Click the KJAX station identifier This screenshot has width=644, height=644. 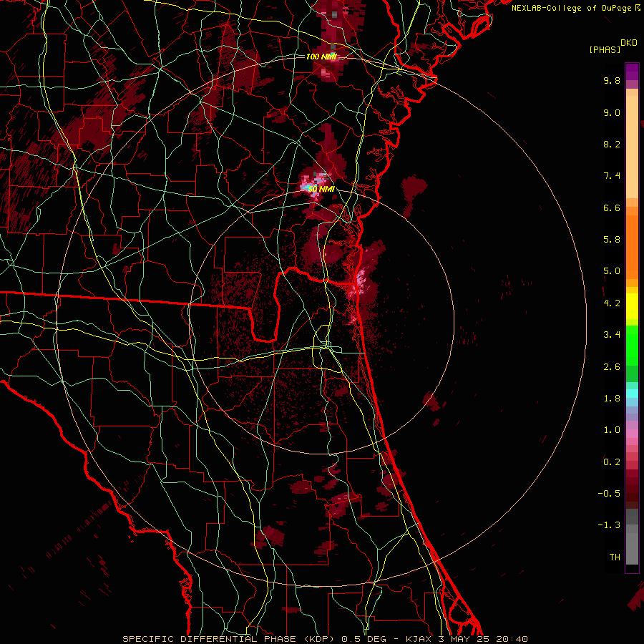point(420,639)
